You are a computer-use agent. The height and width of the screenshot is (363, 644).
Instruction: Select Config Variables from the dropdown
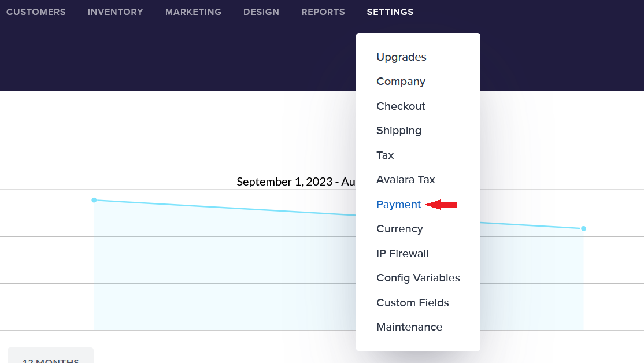tap(418, 278)
